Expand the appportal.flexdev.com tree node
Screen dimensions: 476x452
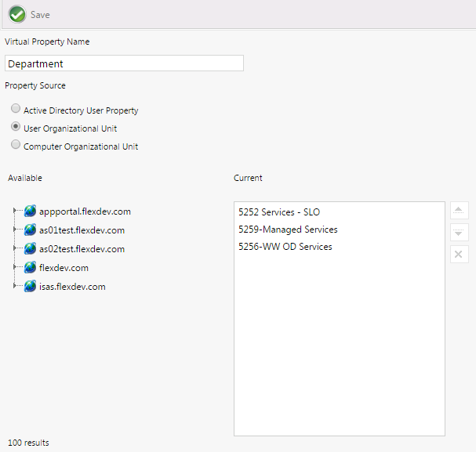tap(15, 211)
